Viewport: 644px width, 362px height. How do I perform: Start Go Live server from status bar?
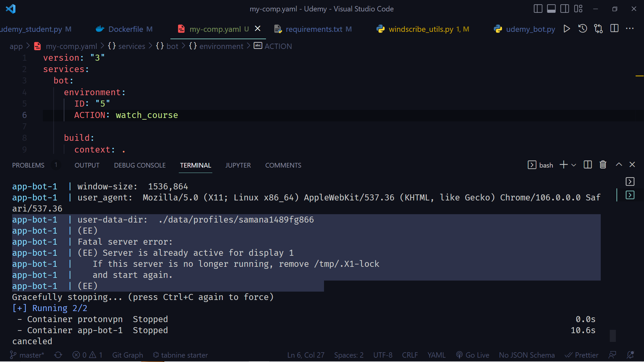click(x=473, y=355)
